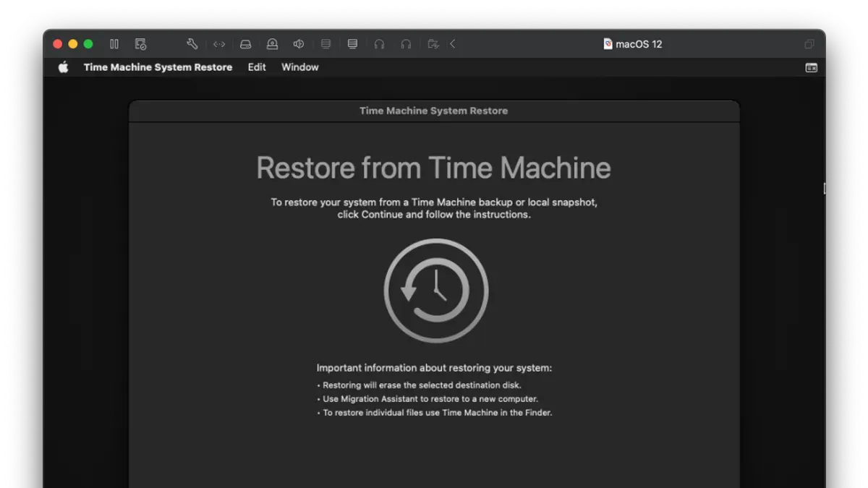Click the hard disk icon in the toolbar
Screen dimensions: 868x488
pos(246,44)
